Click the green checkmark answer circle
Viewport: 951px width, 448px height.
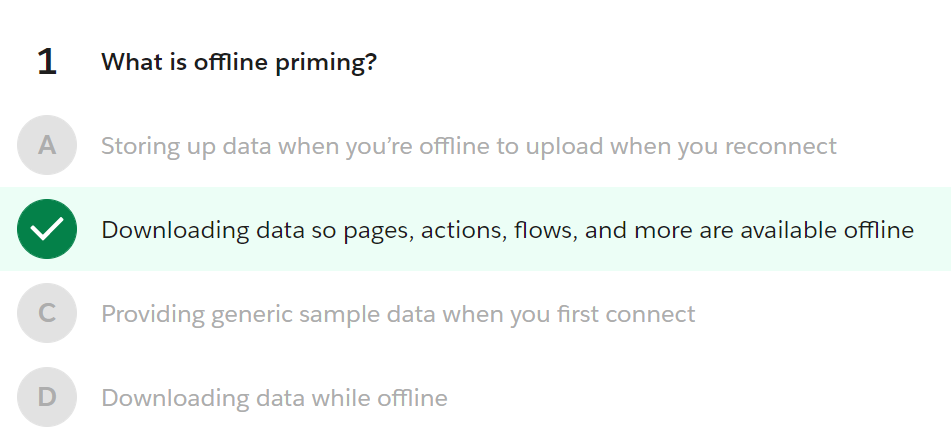pyautogui.click(x=47, y=229)
